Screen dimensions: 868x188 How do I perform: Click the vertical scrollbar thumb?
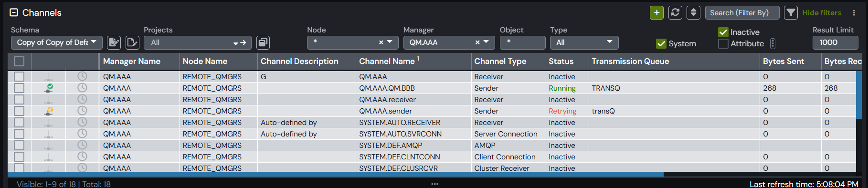pos(859,95)
